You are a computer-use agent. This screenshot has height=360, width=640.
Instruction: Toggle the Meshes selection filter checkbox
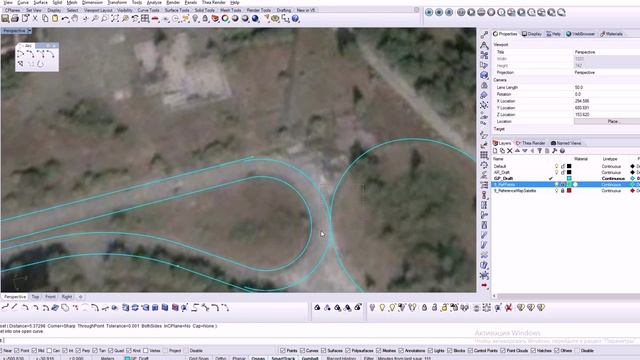[378, 351]
